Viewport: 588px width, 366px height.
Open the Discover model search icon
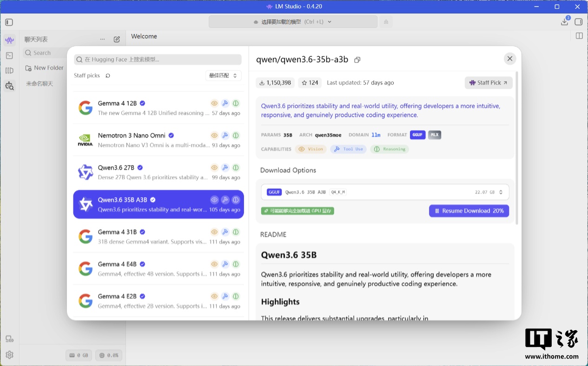9,86
